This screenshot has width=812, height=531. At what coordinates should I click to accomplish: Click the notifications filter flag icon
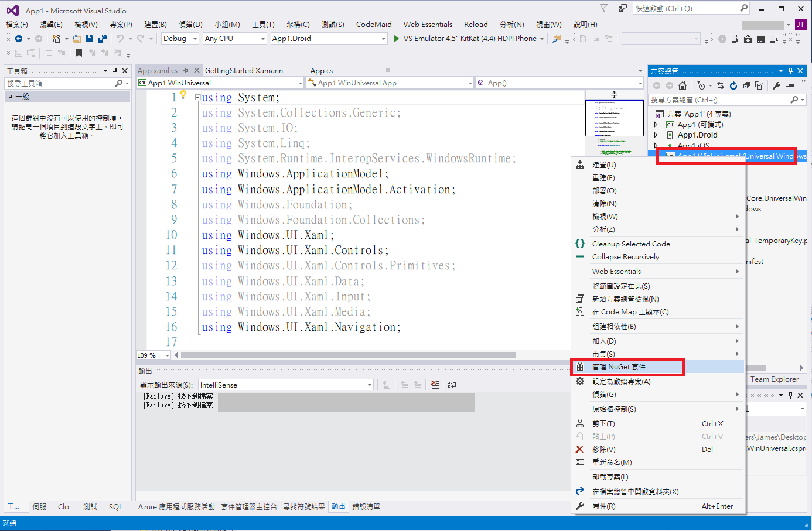(x=604, y=9)
